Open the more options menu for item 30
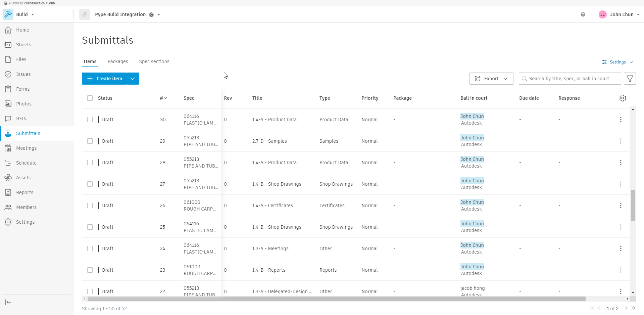Image resolution: width=644 pixels, height=315 pixels. coord(621,120)
